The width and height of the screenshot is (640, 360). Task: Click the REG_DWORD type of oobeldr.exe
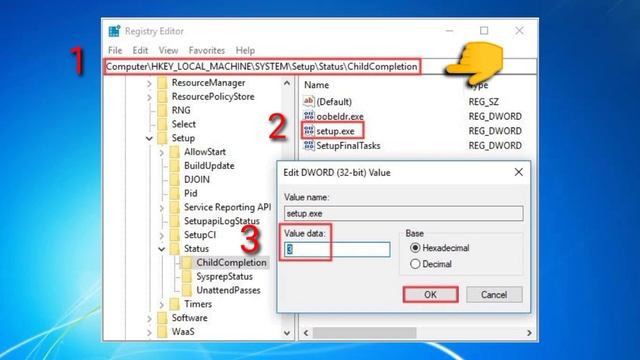pyautogui.click(x=495, y=116)
